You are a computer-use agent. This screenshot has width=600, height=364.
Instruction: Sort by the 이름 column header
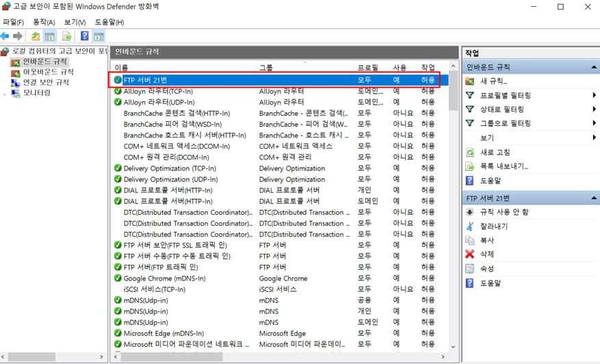pos(183,67)
